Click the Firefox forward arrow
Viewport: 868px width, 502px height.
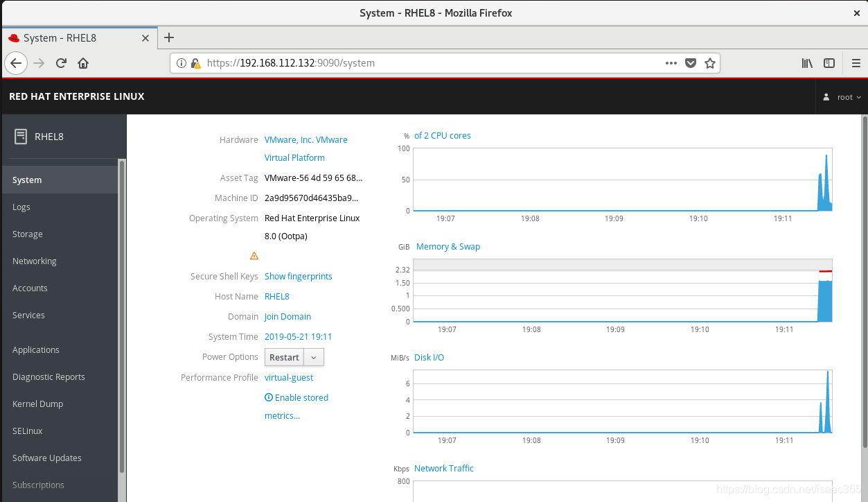click(39, 63)
